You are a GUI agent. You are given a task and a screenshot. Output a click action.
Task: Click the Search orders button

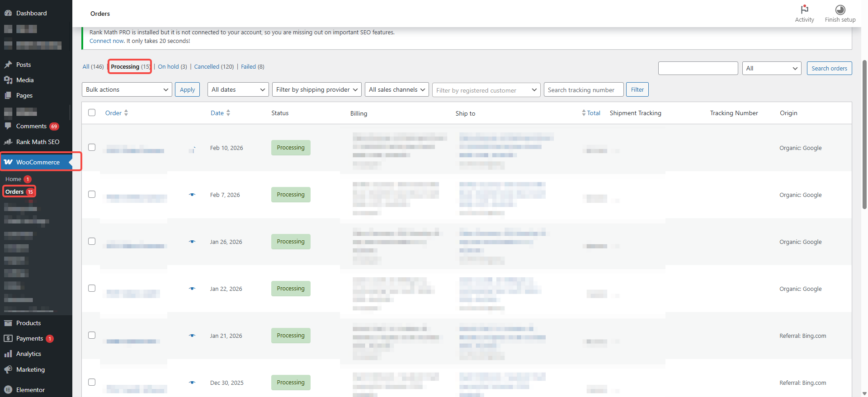[x=829, y=68]
